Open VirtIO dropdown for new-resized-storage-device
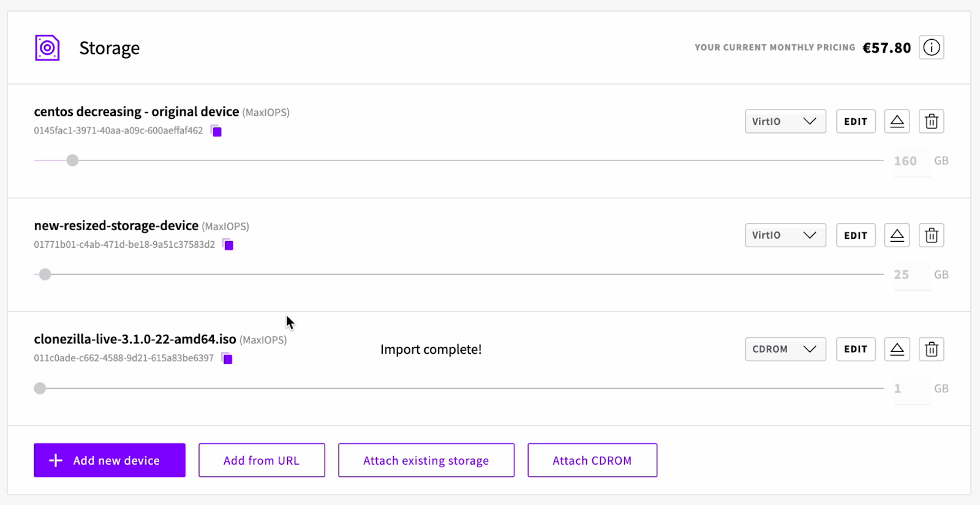Screen dimensions: 980x505 785,235
